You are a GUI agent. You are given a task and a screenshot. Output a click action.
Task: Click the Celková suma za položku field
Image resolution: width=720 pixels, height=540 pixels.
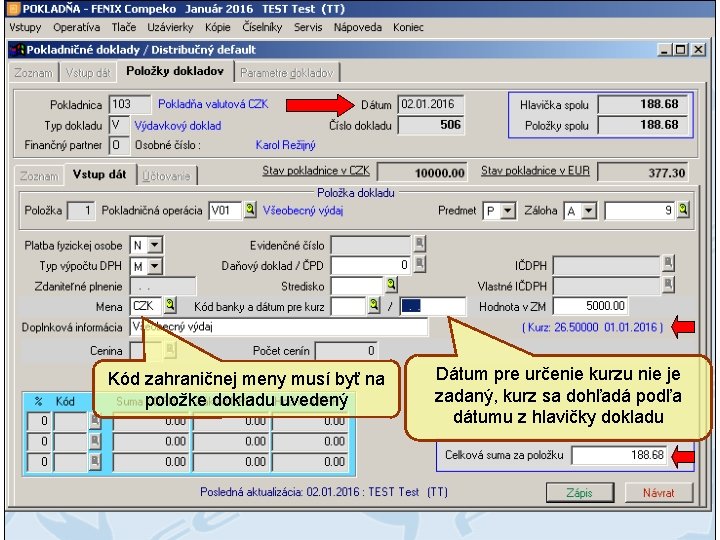(619, 455)
